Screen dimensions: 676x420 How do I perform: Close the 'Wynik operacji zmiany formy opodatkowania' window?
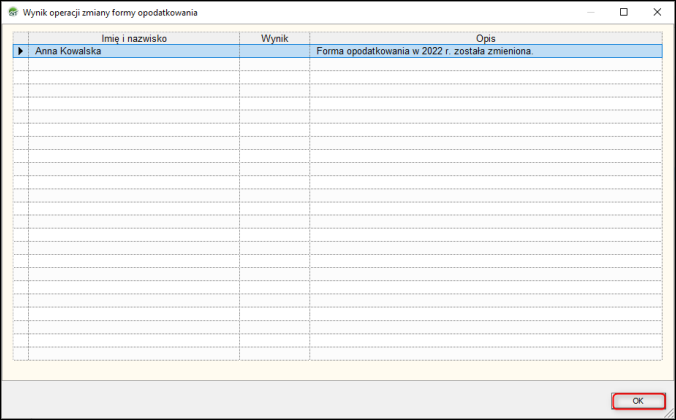[657, 12]
